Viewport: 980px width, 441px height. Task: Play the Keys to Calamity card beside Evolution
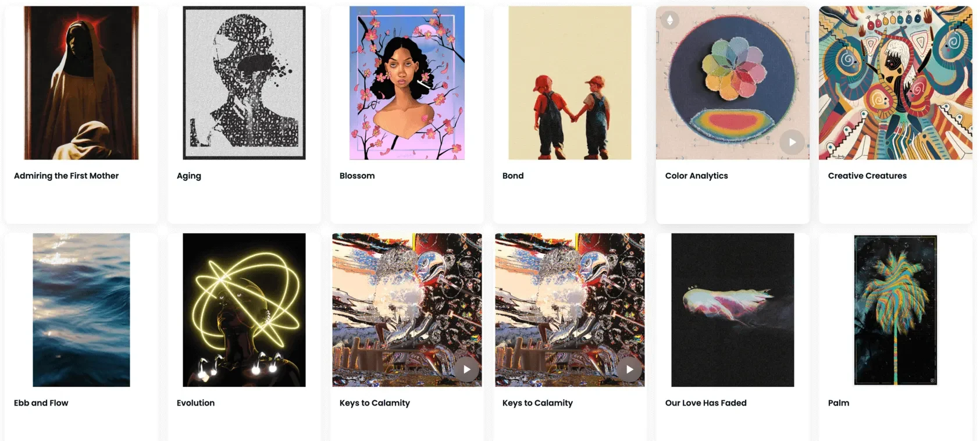pos(466,369)
